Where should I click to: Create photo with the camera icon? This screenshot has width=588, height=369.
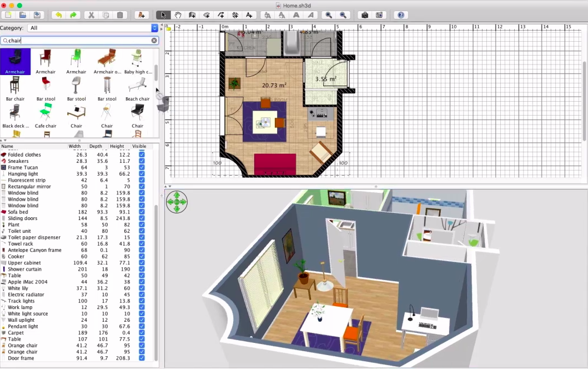coord(364,15)
